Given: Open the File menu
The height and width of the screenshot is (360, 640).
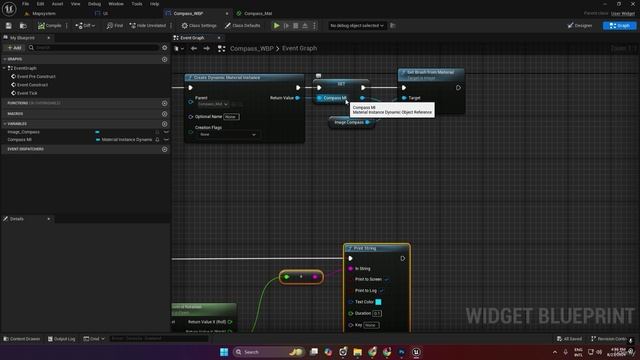Looking at the screenshot, I should 25,4.
